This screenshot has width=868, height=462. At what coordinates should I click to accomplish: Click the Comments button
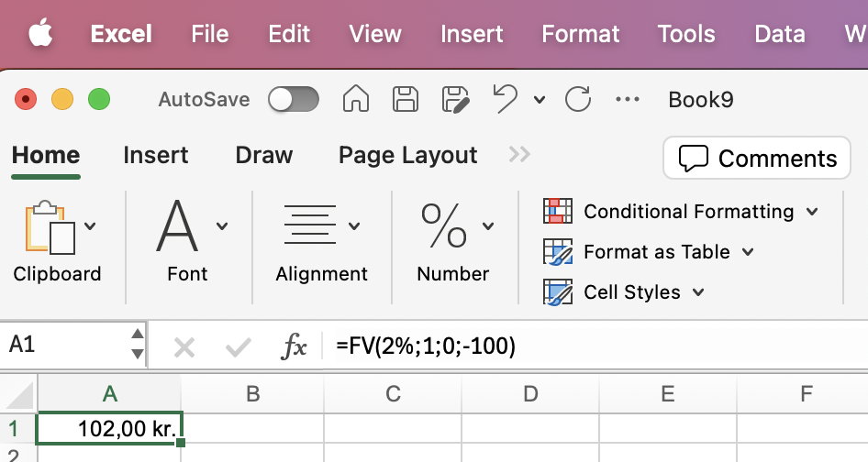(x=757, y=159)
